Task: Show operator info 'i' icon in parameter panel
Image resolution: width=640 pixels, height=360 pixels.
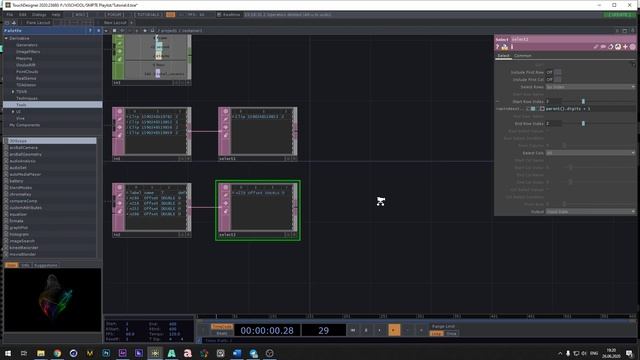Action: (x=512, y=47)
